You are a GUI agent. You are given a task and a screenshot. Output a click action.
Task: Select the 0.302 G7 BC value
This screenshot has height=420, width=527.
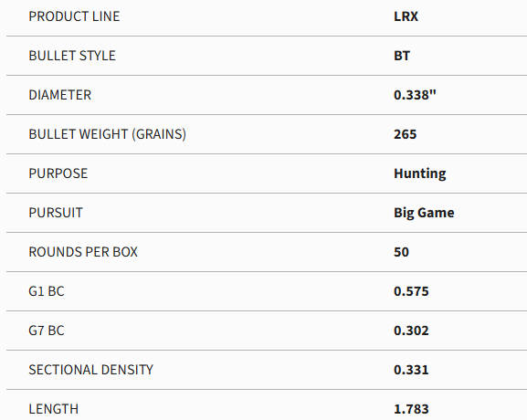pos(411,331)
